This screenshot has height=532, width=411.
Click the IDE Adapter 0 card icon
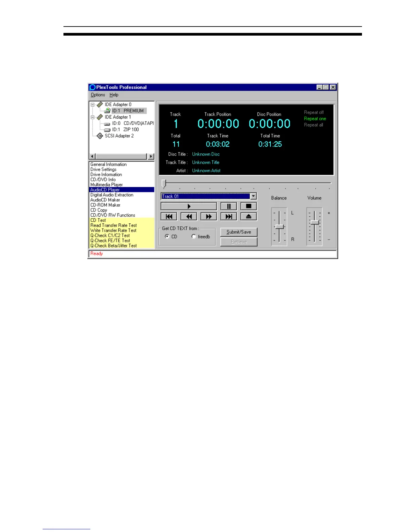point(100,104)
